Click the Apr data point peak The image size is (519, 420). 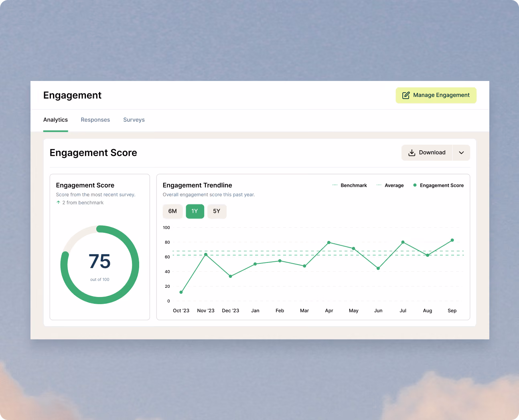point(329,242)
